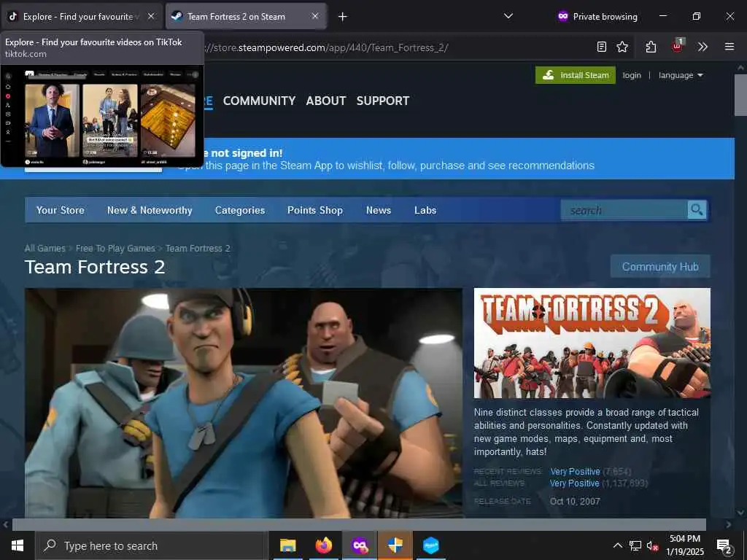Click the vertical page scrollbar thumb
Screen dimensions: 747x560
coord(741,96)
